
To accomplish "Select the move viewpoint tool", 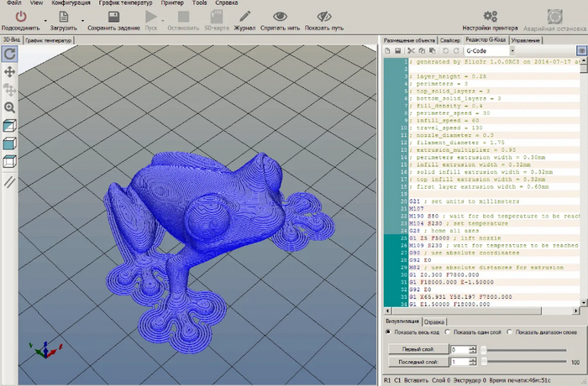I will [x=10, y=72].
